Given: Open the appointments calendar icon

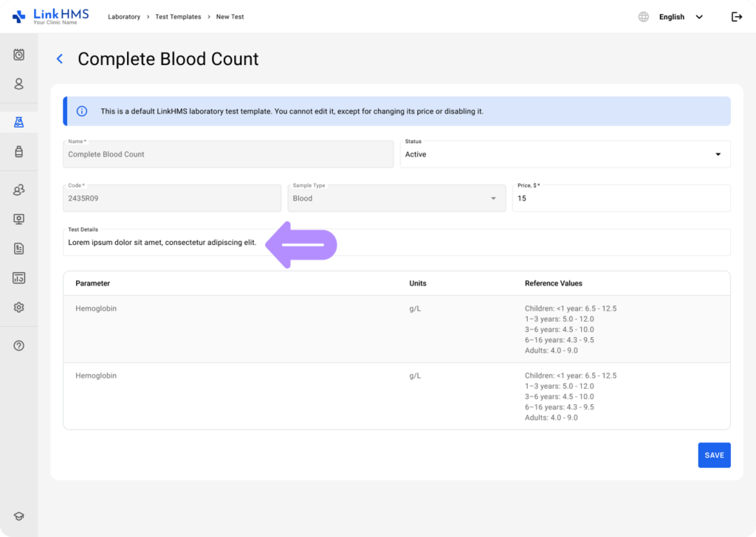Looking at the screenshot, I should point(18,55).
